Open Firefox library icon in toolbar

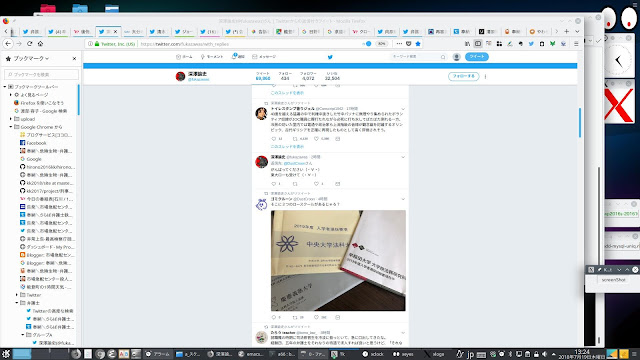[467, 44]
